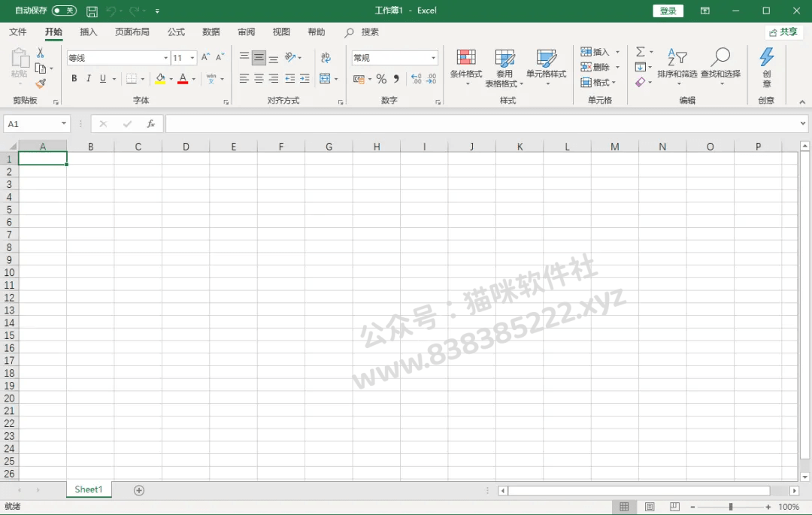
Task: Click the Copy icon in clipboard group
Action: click(41, 68)
